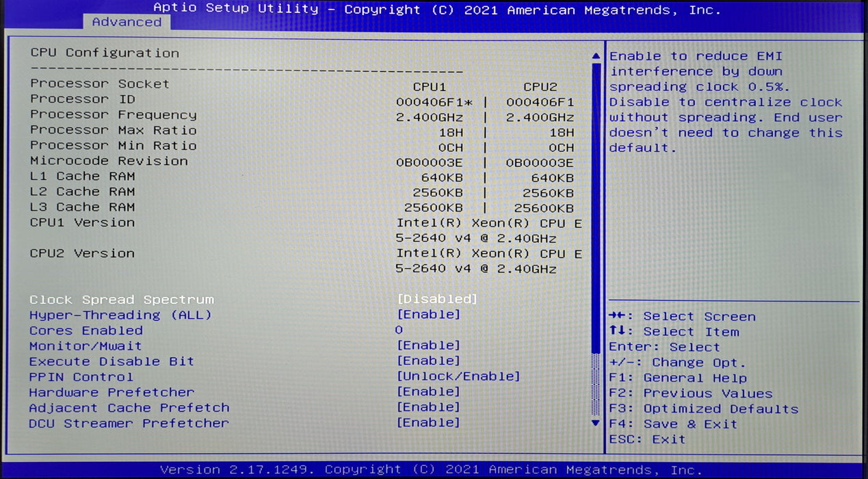The image size is (868, 479).
Task: Click the CPU2 Version label
Action: pos(83,253)
